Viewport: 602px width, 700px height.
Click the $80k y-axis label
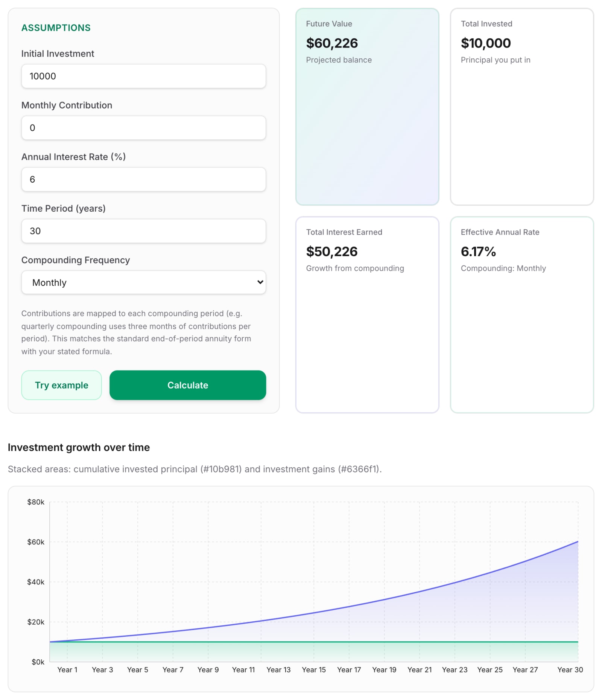36,502
